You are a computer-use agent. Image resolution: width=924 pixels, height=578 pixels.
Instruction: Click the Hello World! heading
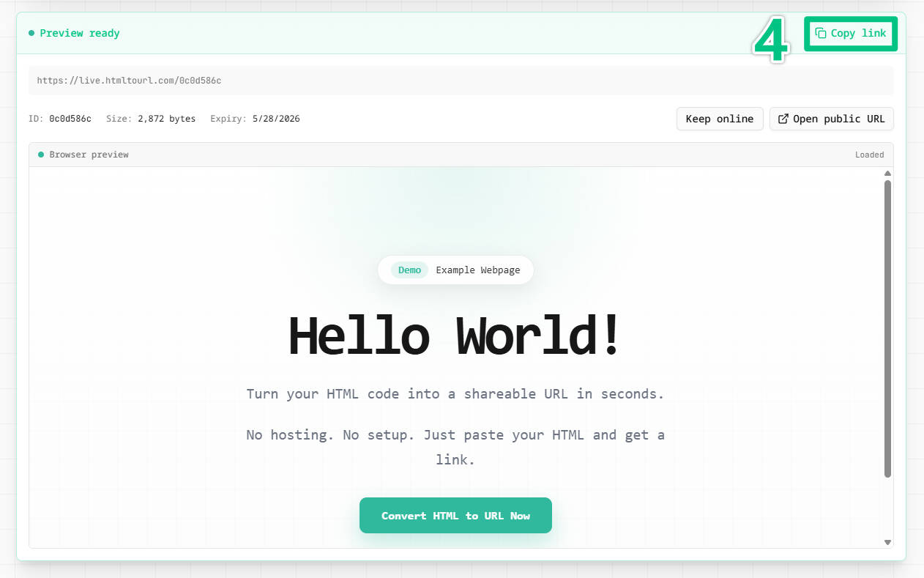click(x=455, y=336)
